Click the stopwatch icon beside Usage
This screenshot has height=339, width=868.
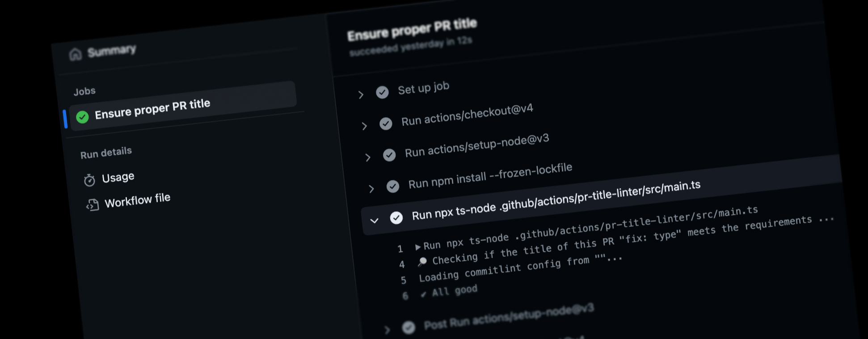tap(89, 179)
